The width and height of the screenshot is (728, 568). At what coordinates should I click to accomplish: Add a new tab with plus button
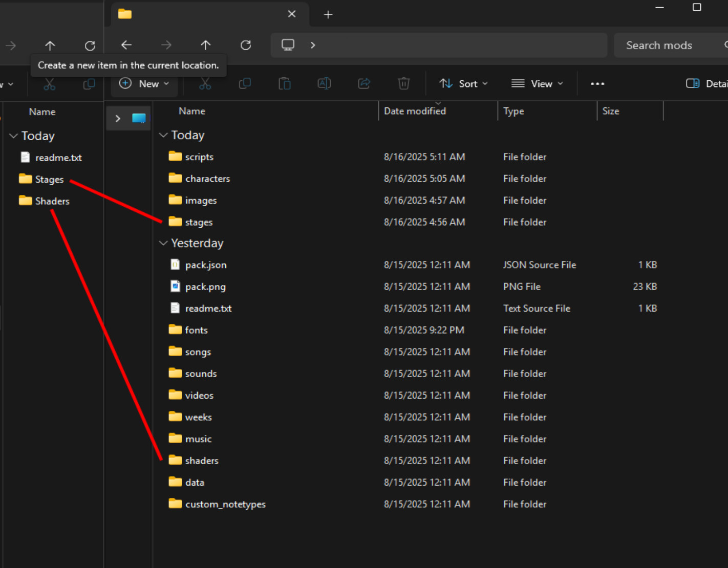328,14
